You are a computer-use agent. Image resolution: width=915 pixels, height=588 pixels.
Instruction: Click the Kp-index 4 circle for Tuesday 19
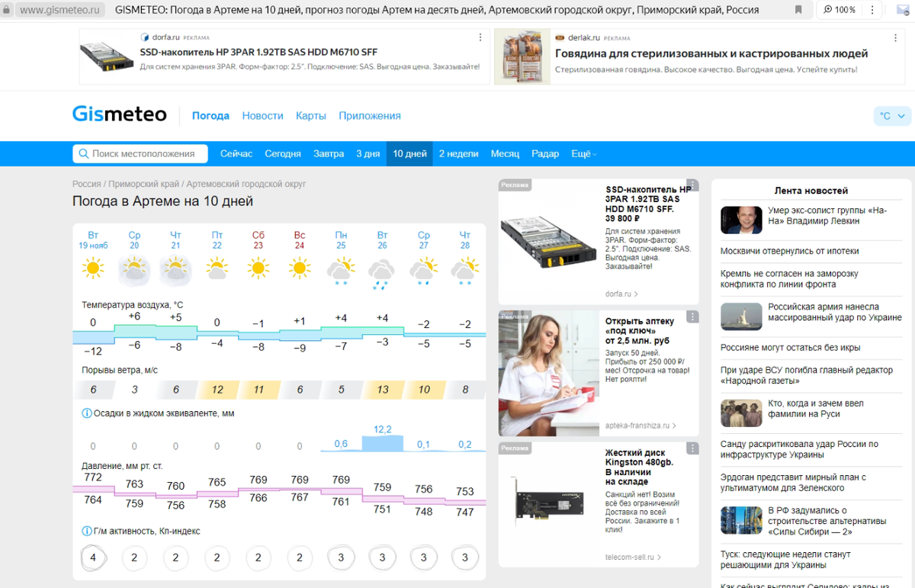click(93, 557)
